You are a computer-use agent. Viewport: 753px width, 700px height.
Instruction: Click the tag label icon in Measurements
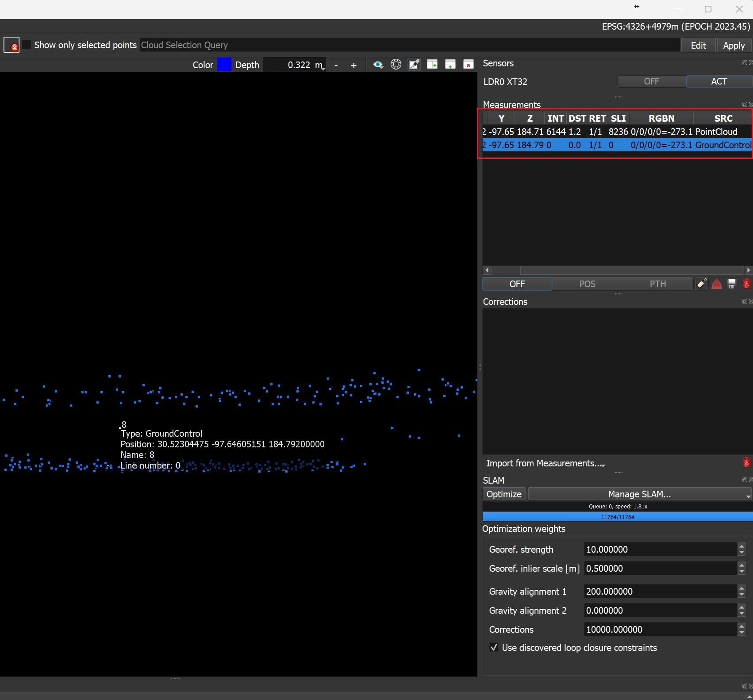point(702,284)
